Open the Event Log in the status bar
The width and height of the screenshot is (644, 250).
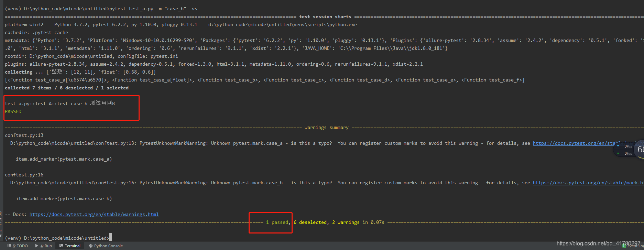pyautogui.click(x=633, y=246)
